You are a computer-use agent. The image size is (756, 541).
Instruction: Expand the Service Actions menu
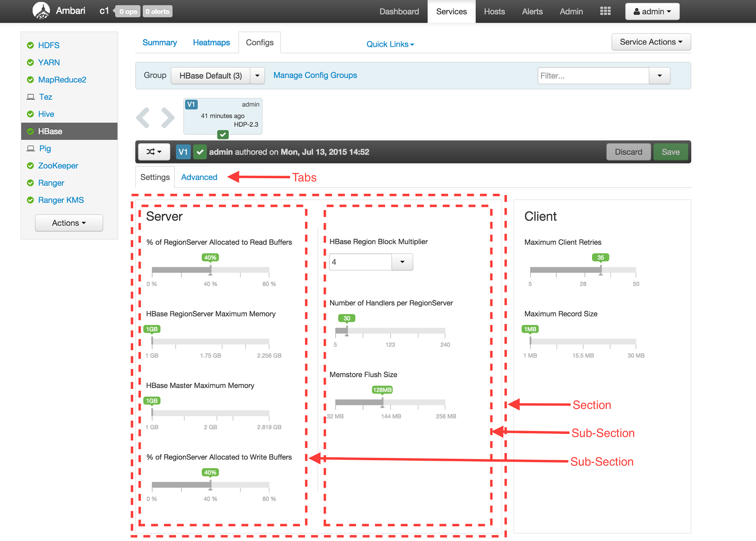[651, 42]
